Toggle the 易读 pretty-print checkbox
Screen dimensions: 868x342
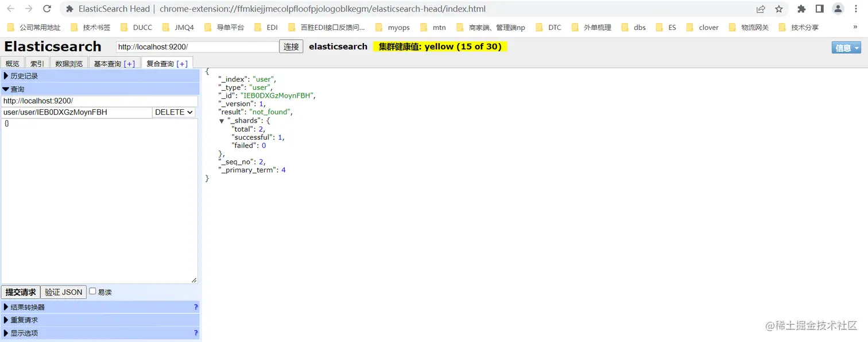92,291
